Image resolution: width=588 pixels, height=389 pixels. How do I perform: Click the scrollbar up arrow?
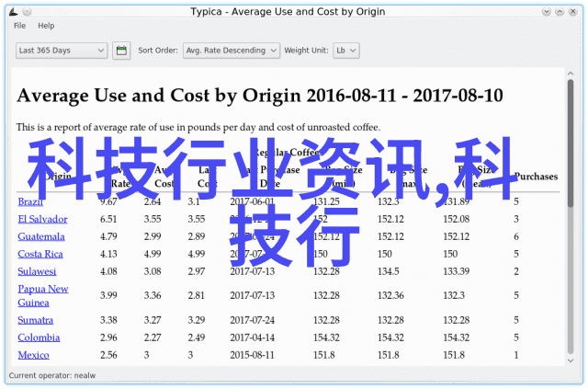coord(571,74)
